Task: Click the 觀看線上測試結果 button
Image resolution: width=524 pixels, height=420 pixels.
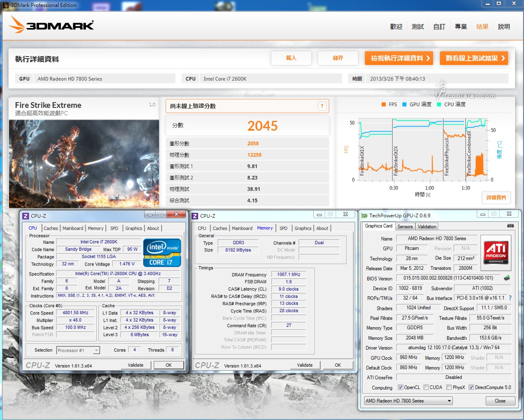Action: pyautogui.click(x=474, y=58)
